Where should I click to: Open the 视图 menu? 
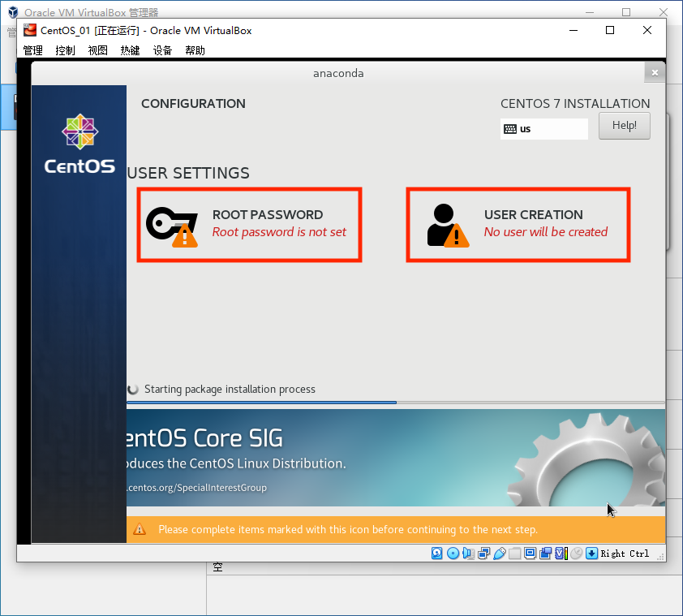pos(97,50)
